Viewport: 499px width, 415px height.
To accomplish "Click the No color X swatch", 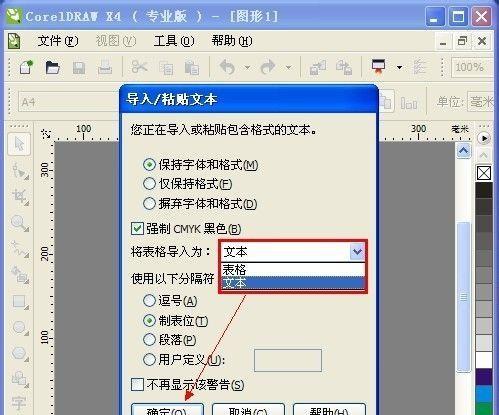I will (484, 173).
